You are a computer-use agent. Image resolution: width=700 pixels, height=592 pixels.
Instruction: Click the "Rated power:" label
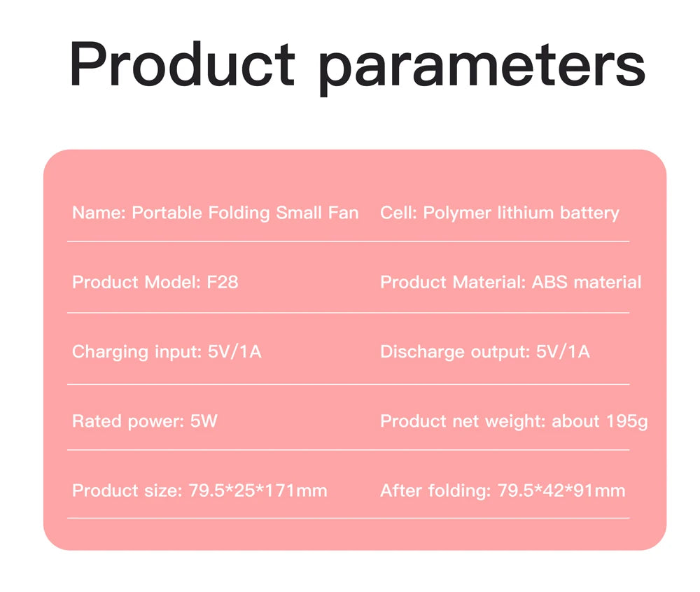pyautogui.click(x=127, y=421)
